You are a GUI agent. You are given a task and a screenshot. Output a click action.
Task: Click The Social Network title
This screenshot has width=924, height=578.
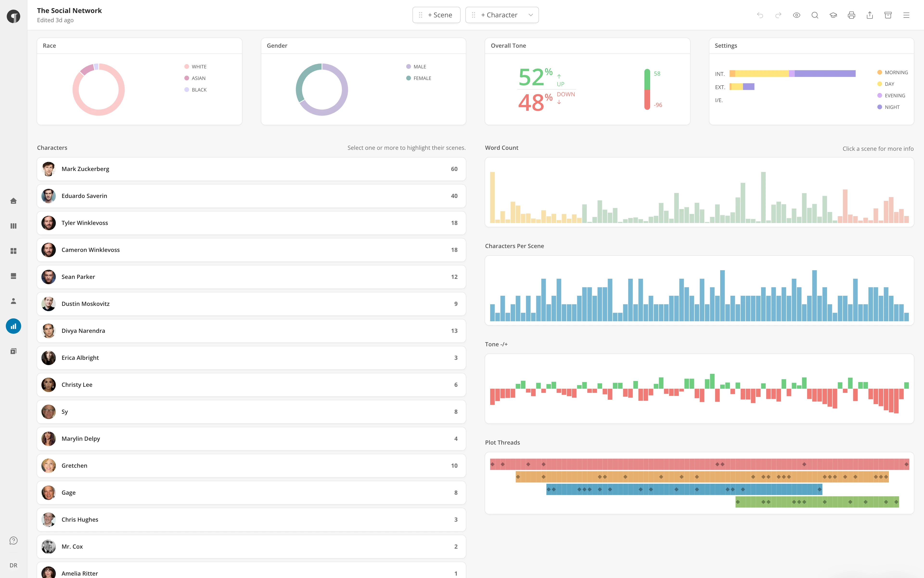pyautogui.click(x=70, y=10)
